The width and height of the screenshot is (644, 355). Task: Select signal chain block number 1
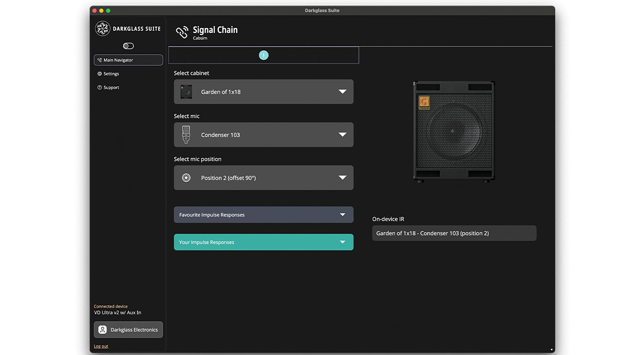click(x=264, y=55)
